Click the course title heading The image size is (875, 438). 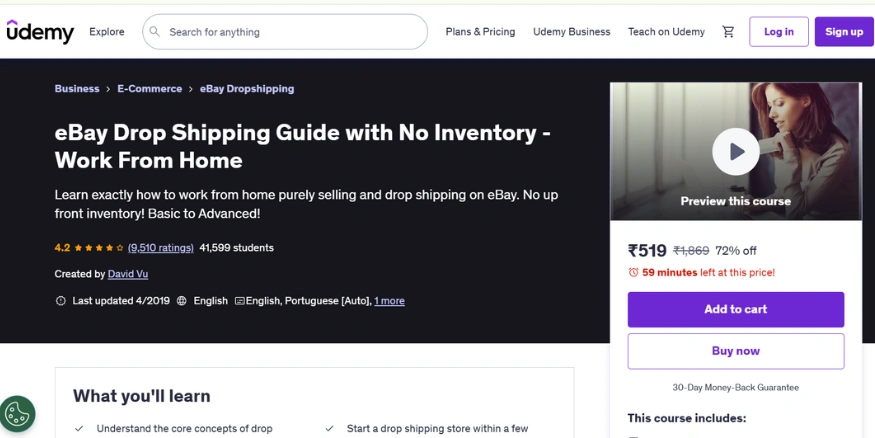(303, 146)
